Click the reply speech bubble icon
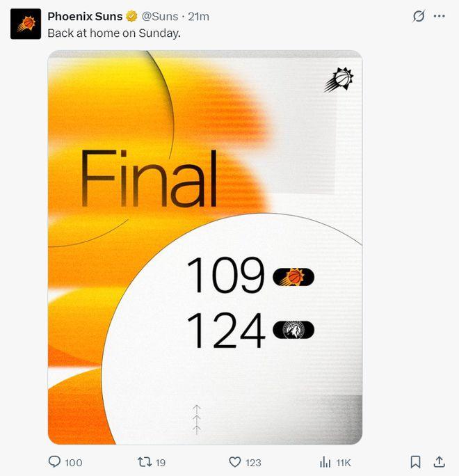This screenshot has width=459, height=476. [x=54, y=461]
